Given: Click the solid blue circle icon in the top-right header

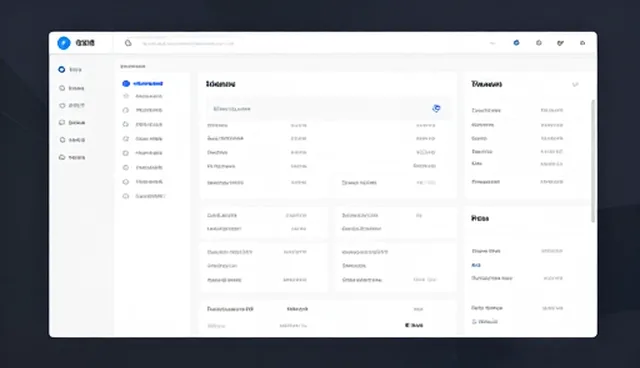Looking at the screenshot, I should 516,42.
